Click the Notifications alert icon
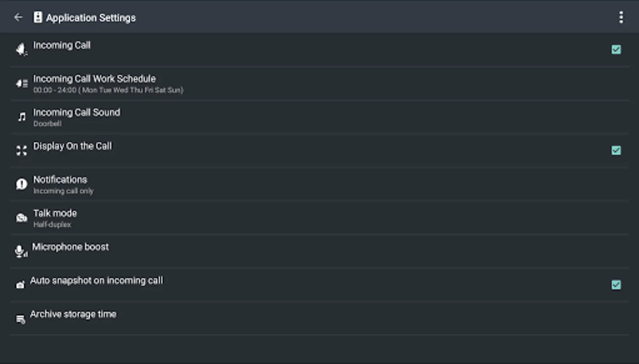This screenshot has width=639, height=364. point(21,184)
